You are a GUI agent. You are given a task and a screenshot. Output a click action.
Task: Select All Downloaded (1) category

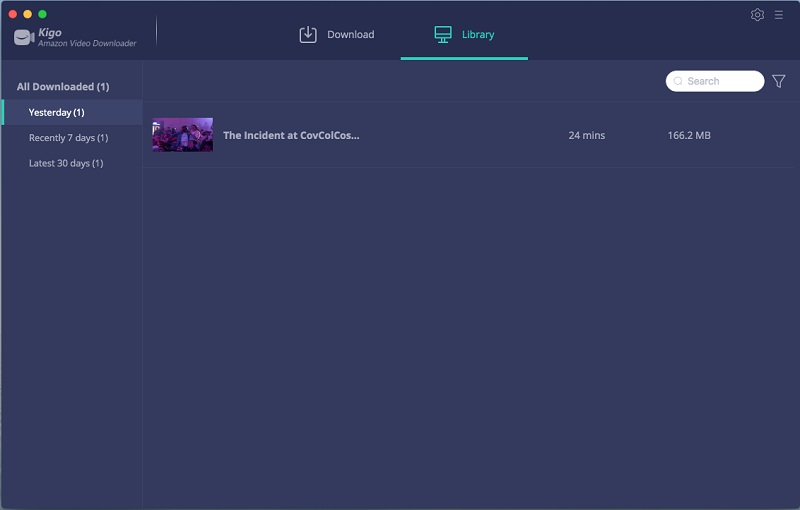point(63,87)
